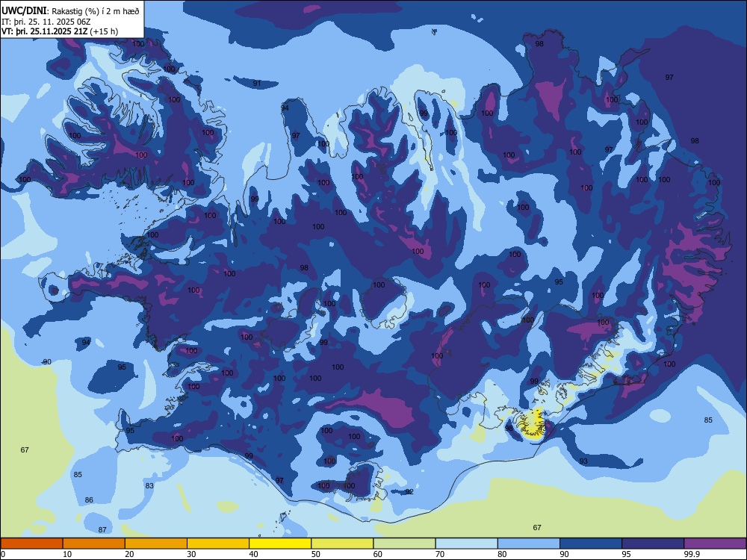The height and width of the screenshot is (560, 747).
Task: Click the 40–50% bright yellow legend swatch
Action: click(280, 544)
